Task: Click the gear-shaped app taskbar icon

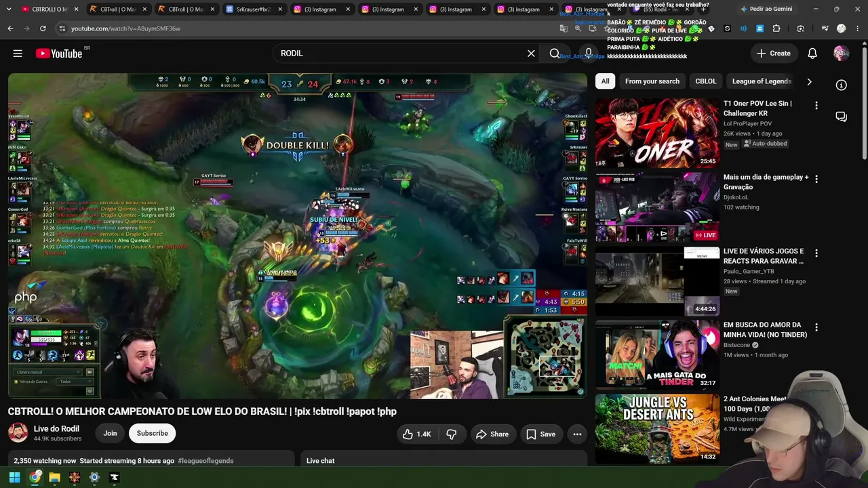Action: pos(94,477)
